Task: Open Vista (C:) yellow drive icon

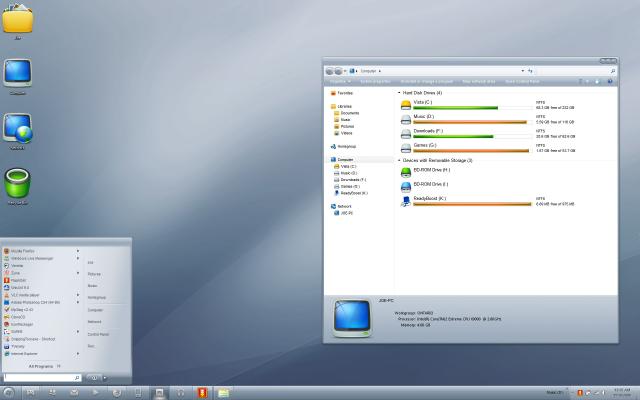Action: (406, 105)
